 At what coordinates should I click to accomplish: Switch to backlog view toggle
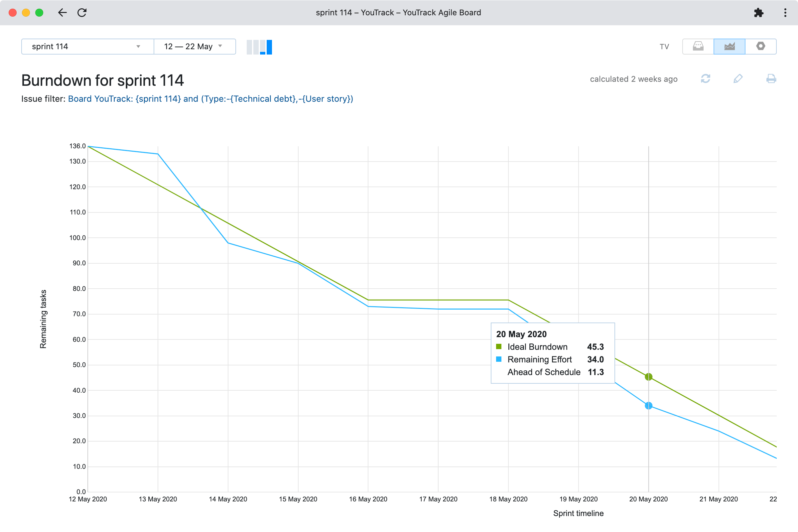(x=698, y=46)
